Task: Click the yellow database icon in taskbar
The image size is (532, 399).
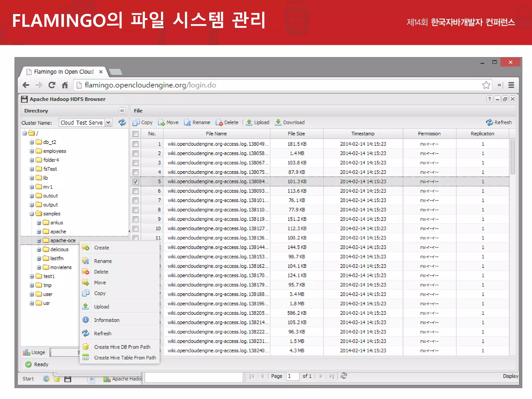Action: [57, 379]
